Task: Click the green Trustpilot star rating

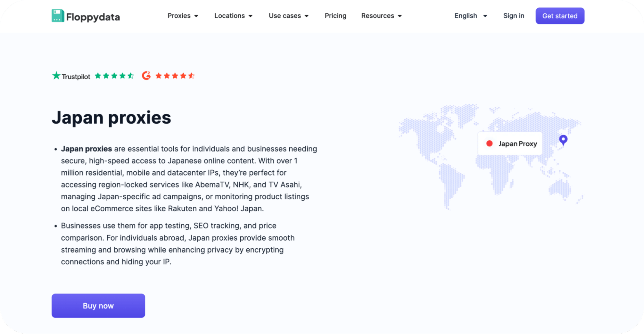Action: pos(114,76)
